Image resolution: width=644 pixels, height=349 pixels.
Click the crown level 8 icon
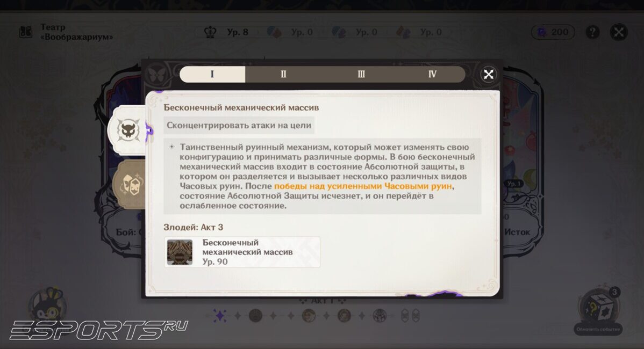tap(210, 32)
